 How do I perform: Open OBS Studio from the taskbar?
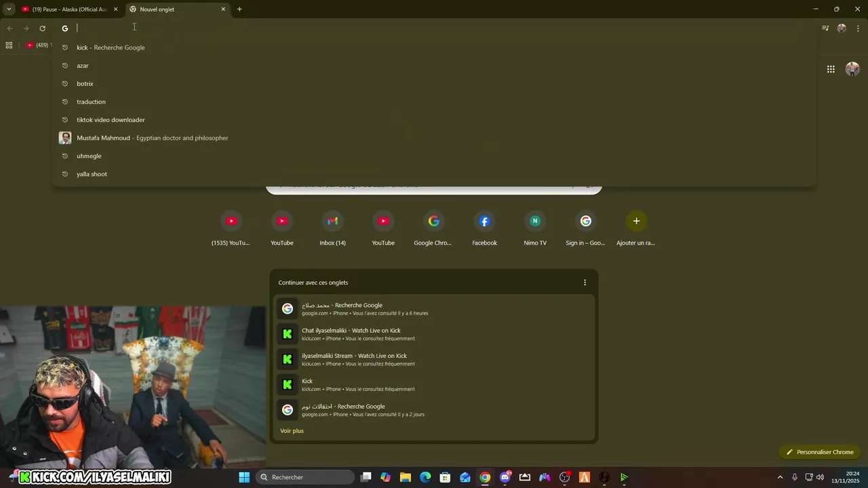pos(564,477)
